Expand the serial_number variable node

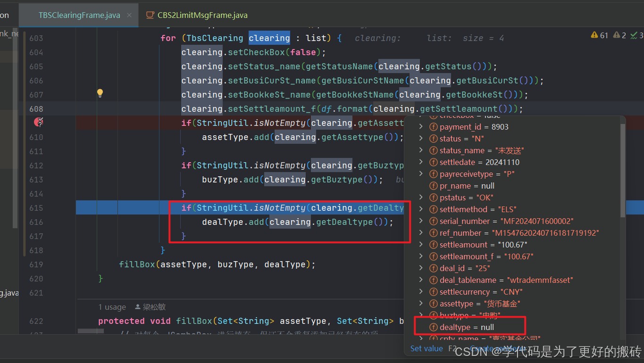click(420, 221)
